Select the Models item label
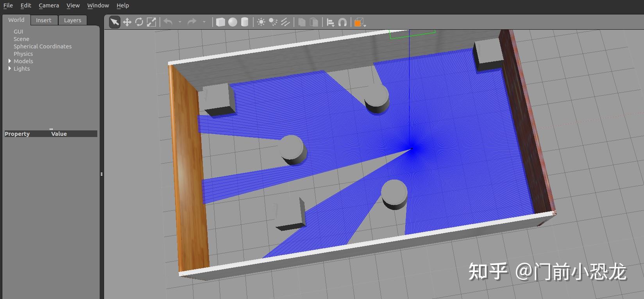Viewport: 644px width, 299px height. coord(23,61)
